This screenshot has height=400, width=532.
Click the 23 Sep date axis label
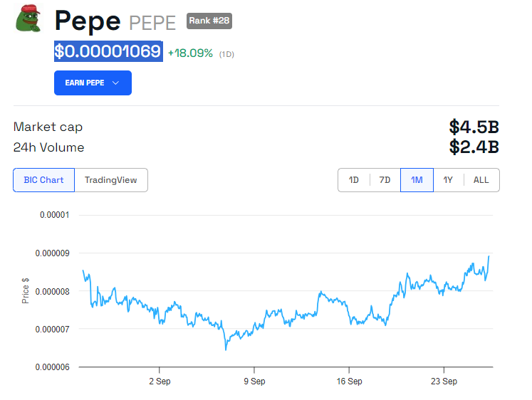pos(444,381)
